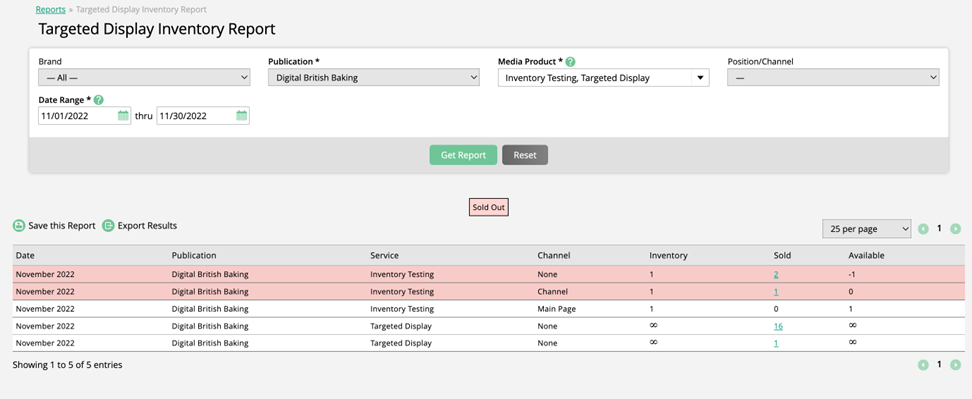Open the end date calendar picker icon
The height and width of the screenshot is (399, 972).
(242, 115)
